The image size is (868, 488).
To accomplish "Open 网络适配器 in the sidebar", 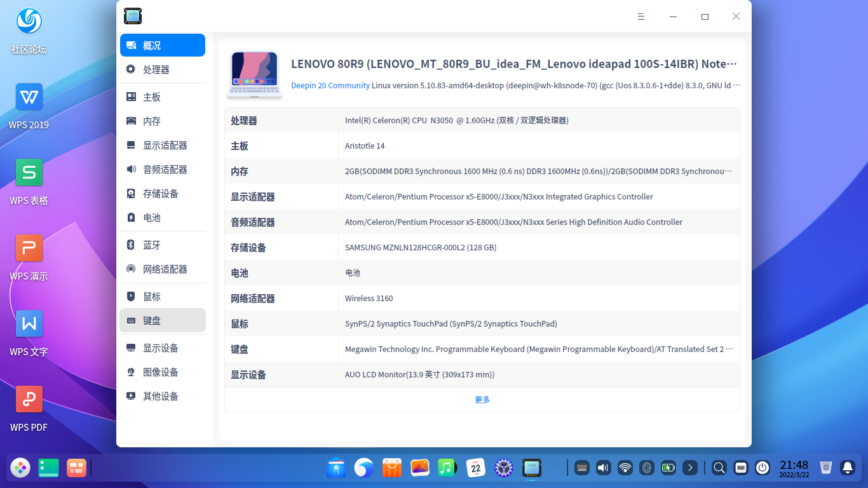I will coord(163,269).
